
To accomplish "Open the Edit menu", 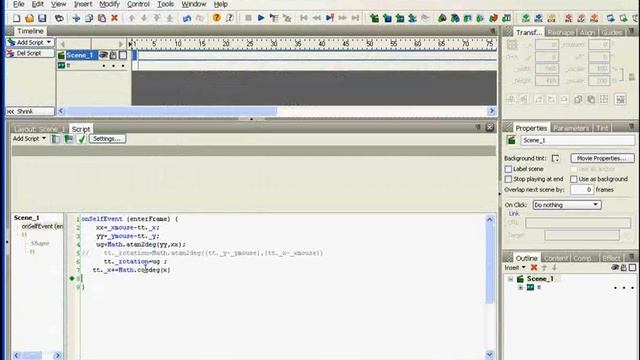I will 38,4.
